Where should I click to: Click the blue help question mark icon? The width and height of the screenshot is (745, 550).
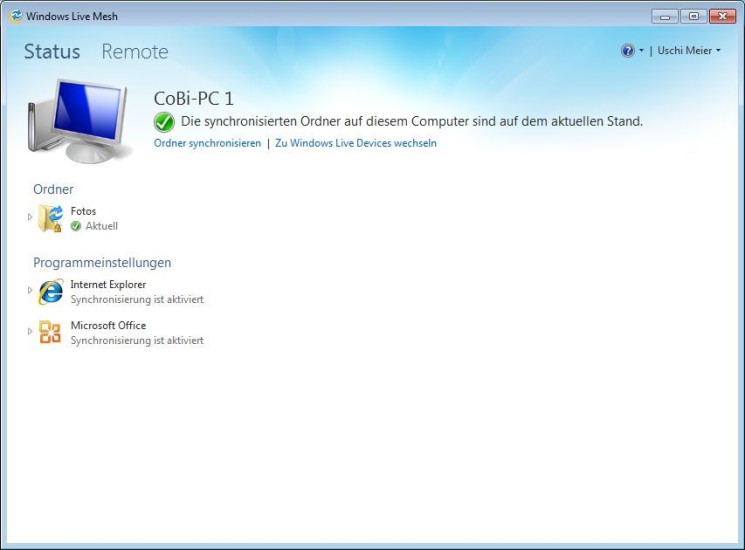tap(628, 50)
